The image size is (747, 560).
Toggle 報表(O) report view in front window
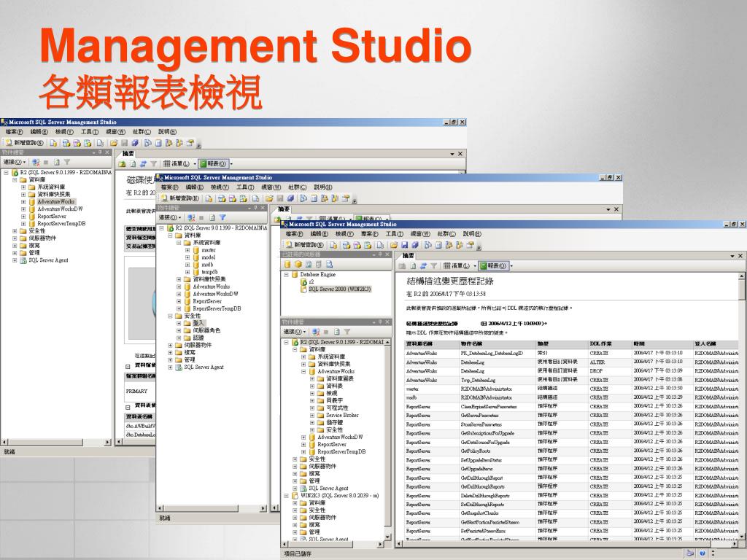point(493,265)
